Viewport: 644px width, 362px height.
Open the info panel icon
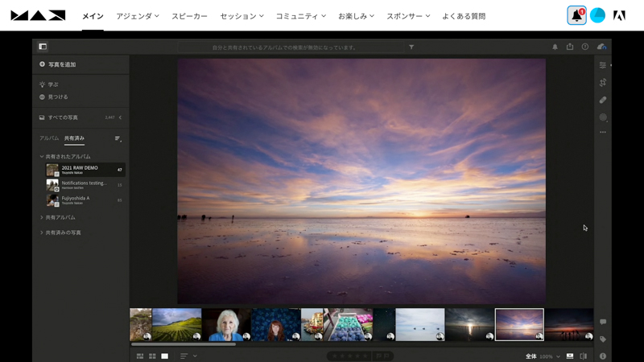pos(602,356)
